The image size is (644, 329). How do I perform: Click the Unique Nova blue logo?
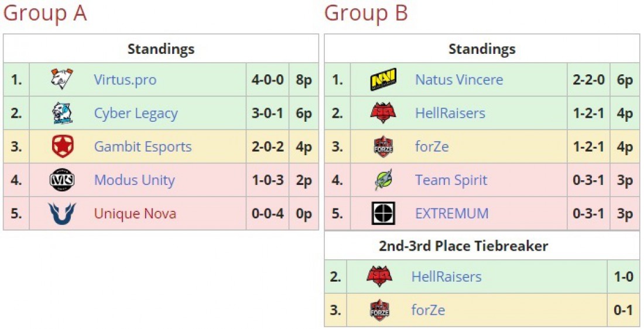[x=62, y=214]
